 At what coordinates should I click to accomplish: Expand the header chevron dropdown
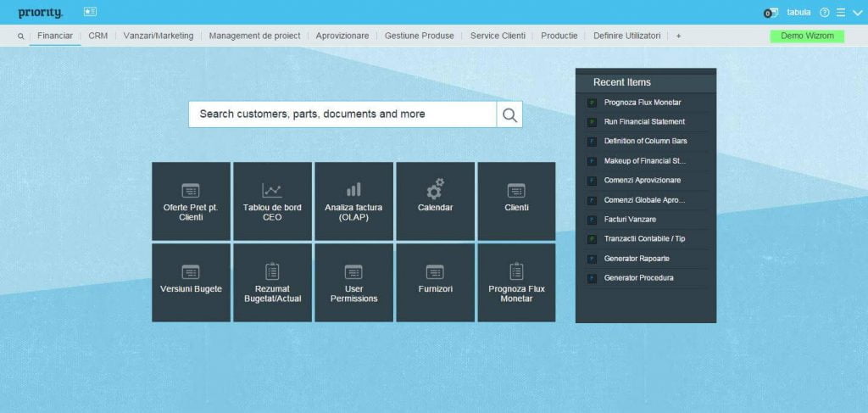pyautogui.click(x=858, y=13)
